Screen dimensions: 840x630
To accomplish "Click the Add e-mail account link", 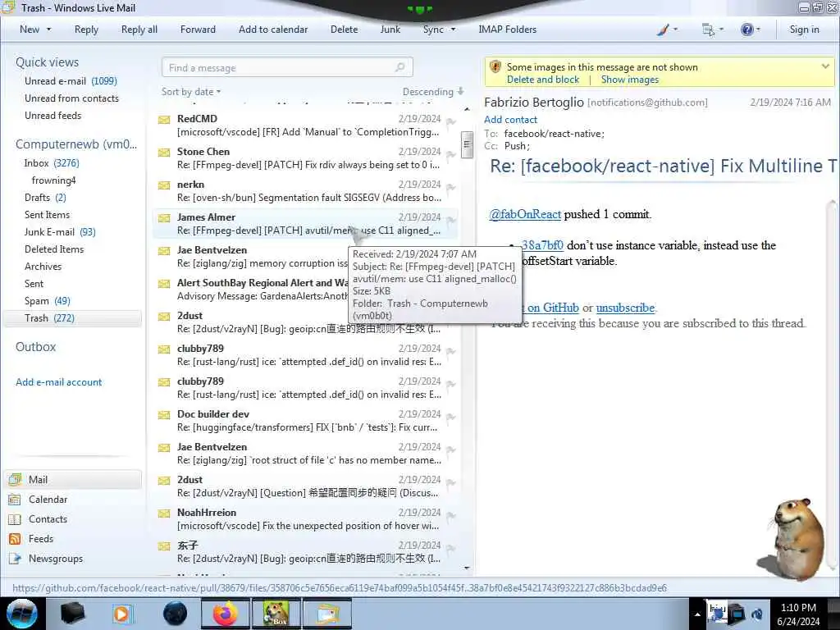I will [58, 382].
